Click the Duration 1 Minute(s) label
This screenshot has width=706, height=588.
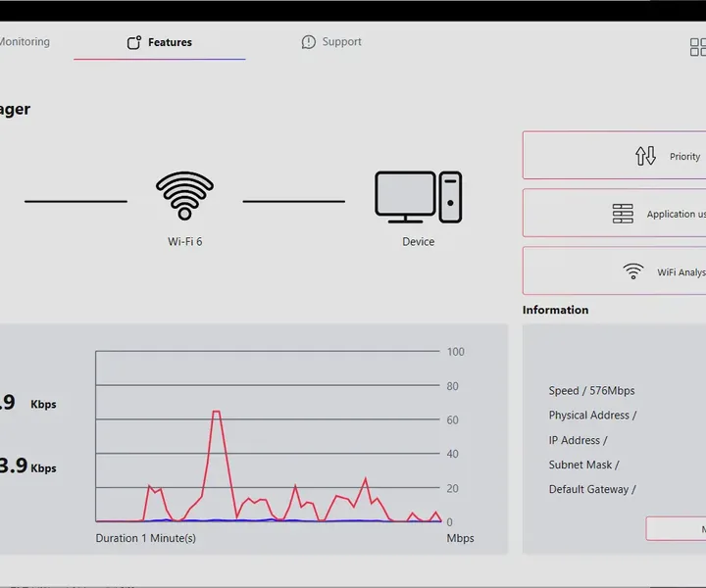pyautogui.click(x=145, y=538)
